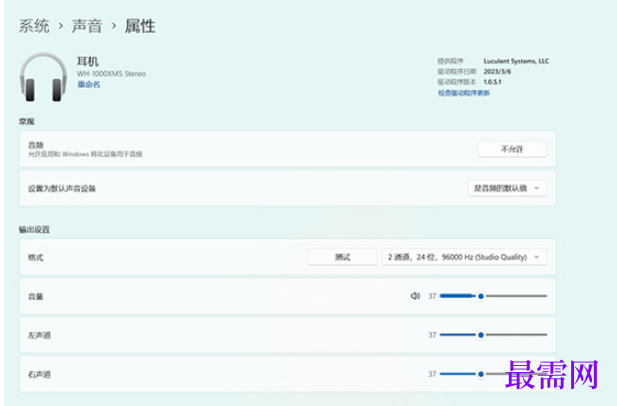The width and height of the screenshot is (617, 406).
Task: Click the 耳机 device name text
Action: click(88, 61)
